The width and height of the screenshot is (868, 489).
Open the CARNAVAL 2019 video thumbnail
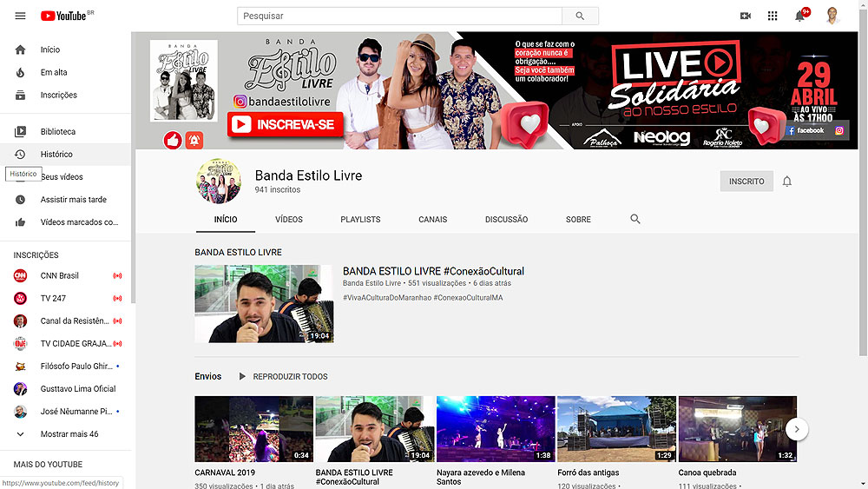253,429
